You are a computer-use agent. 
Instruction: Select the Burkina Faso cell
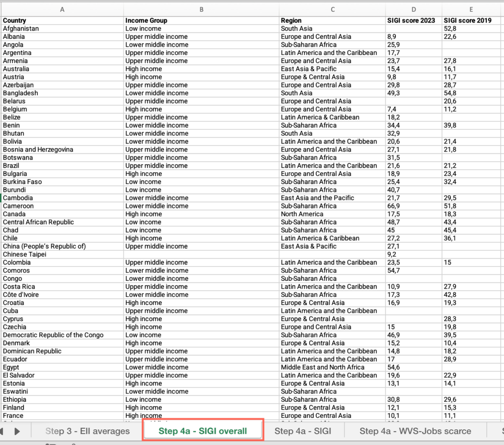coord(63,182)
